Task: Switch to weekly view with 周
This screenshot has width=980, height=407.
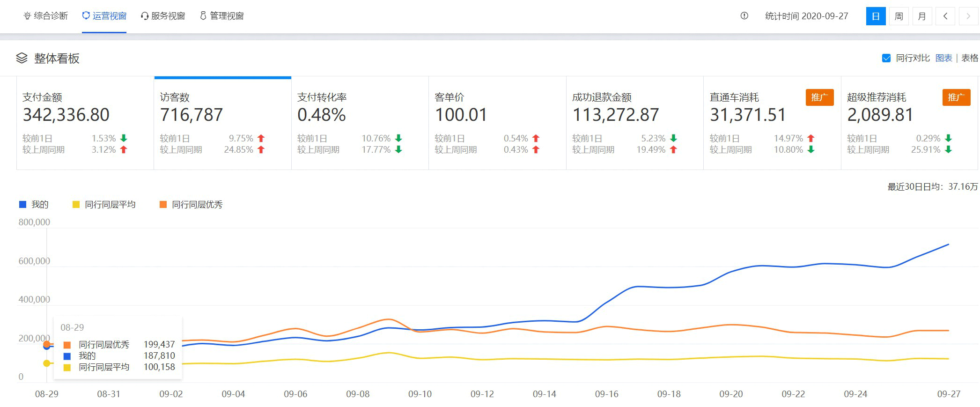Action: [899, 16]
